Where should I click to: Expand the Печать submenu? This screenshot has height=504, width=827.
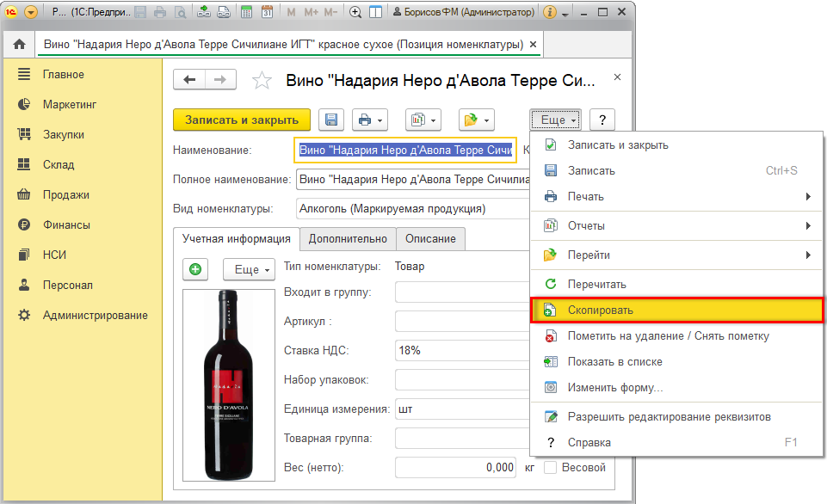(x=676, y=197)
